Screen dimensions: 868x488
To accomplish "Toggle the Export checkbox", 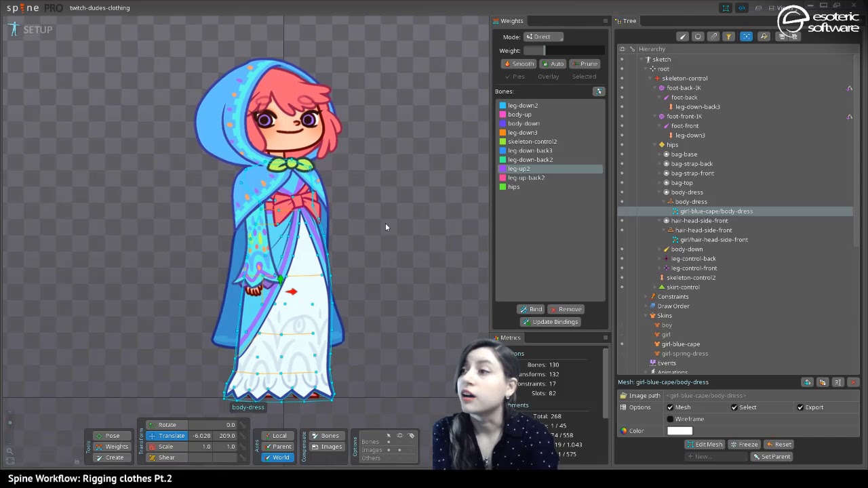I will click(800, 407).
